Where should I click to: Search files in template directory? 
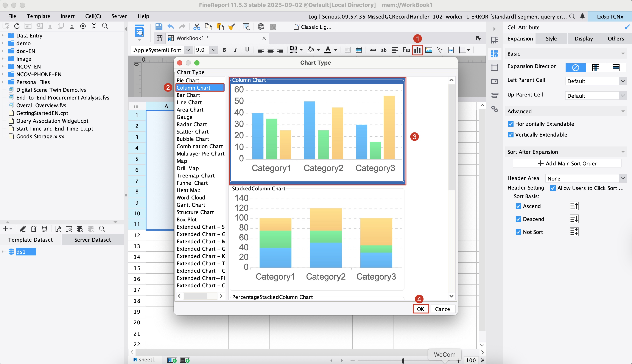point(105,26)
